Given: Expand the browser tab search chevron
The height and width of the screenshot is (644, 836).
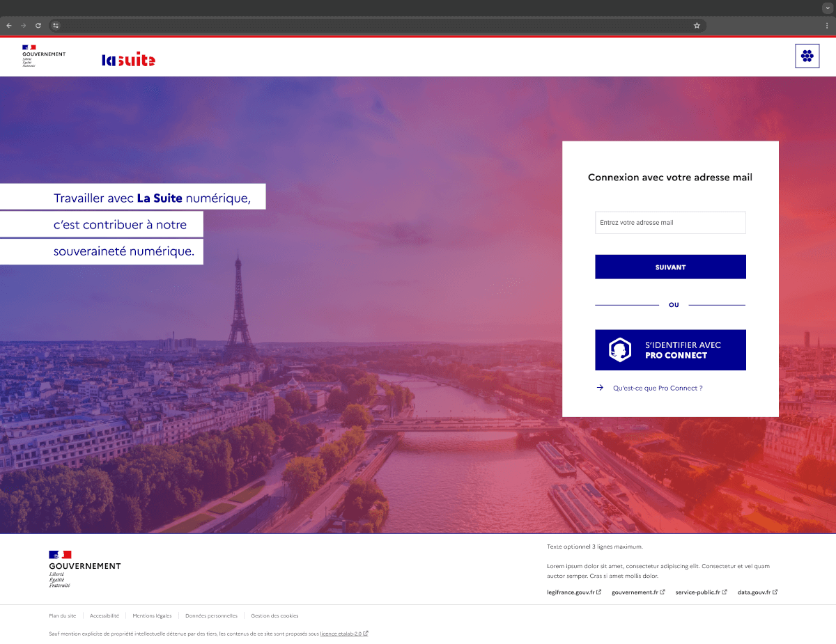Looking at the screenshot, I should [x=827, y=7].
